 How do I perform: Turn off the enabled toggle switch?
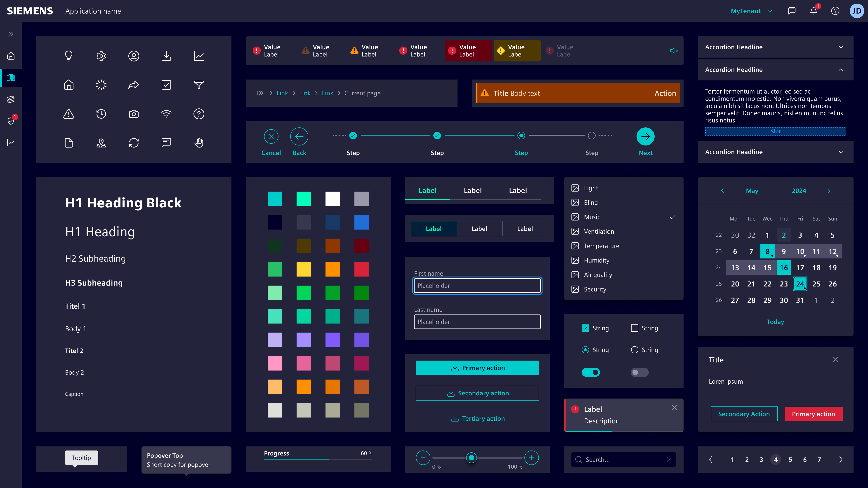click(591, 372)
